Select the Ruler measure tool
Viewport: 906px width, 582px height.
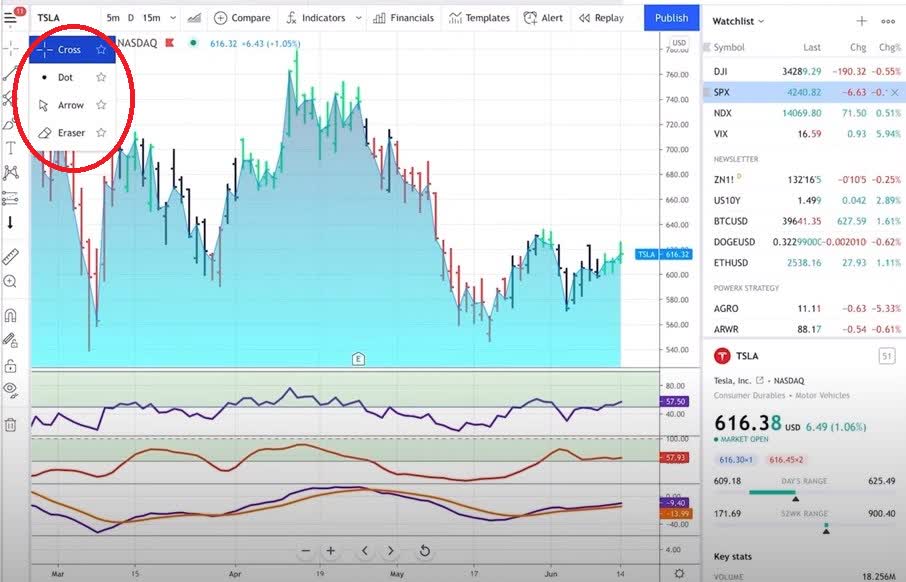[x=12, y=256]
